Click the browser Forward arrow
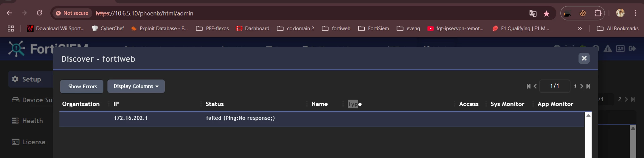This screenshot has height=158, width=644. click(x=24, y=13)
